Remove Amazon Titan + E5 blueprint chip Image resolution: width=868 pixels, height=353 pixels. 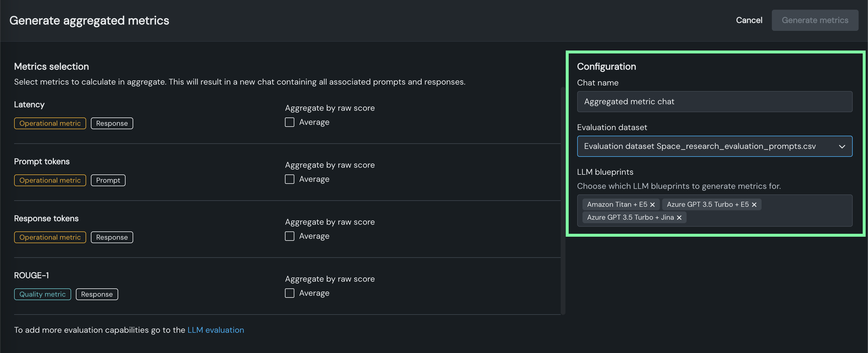652,205
